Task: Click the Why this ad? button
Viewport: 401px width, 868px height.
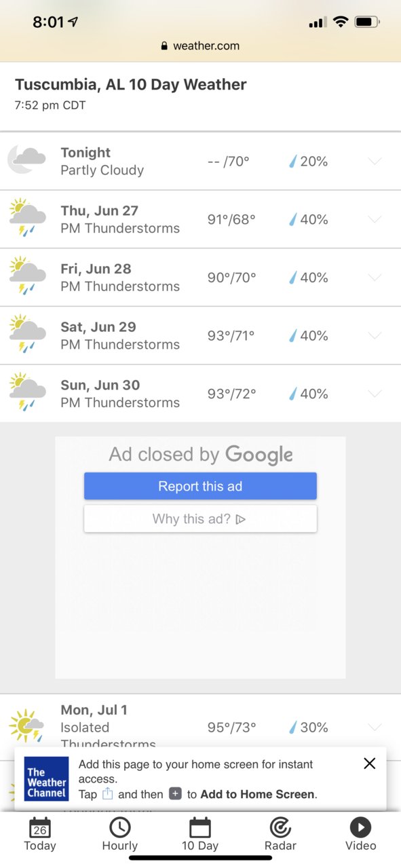Action: tap(200, 519)
